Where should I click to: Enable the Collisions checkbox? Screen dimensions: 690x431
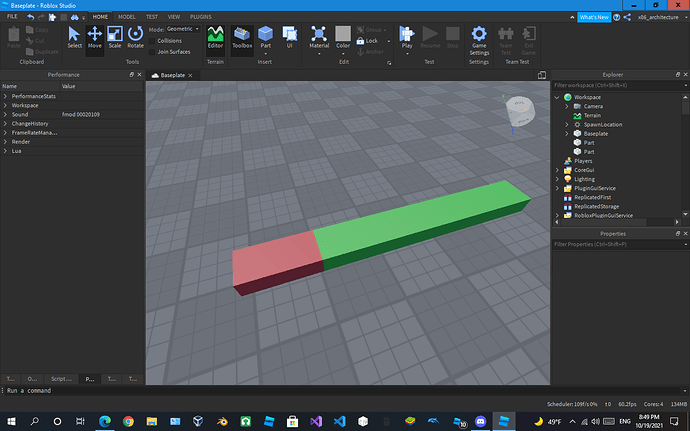pyautogui.click(x=152, y=41)
